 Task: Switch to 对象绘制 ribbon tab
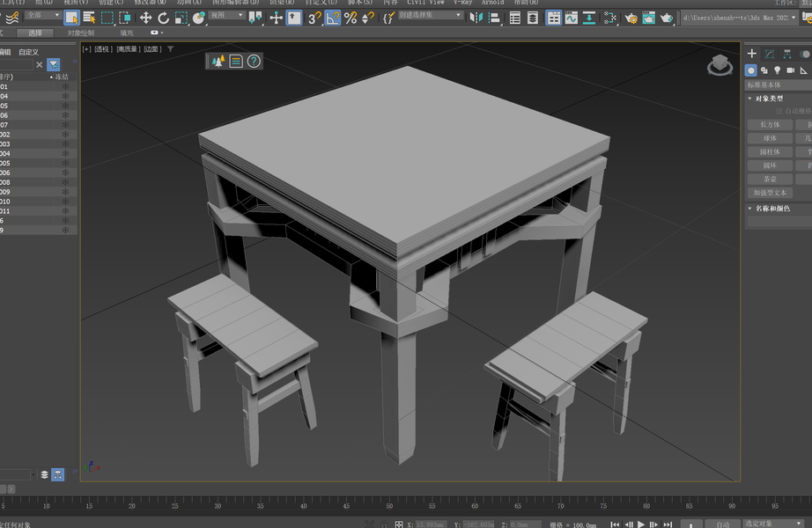coord(81,33)
